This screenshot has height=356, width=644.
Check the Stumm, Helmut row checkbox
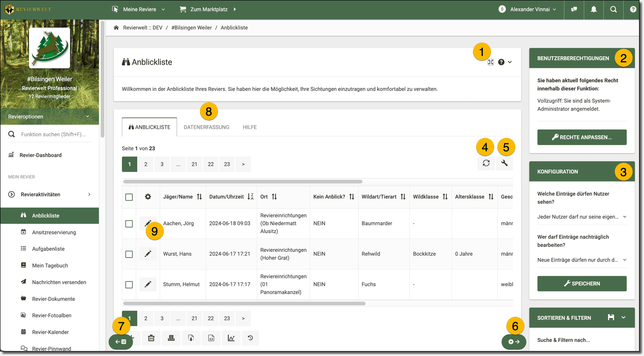(129, 285)
